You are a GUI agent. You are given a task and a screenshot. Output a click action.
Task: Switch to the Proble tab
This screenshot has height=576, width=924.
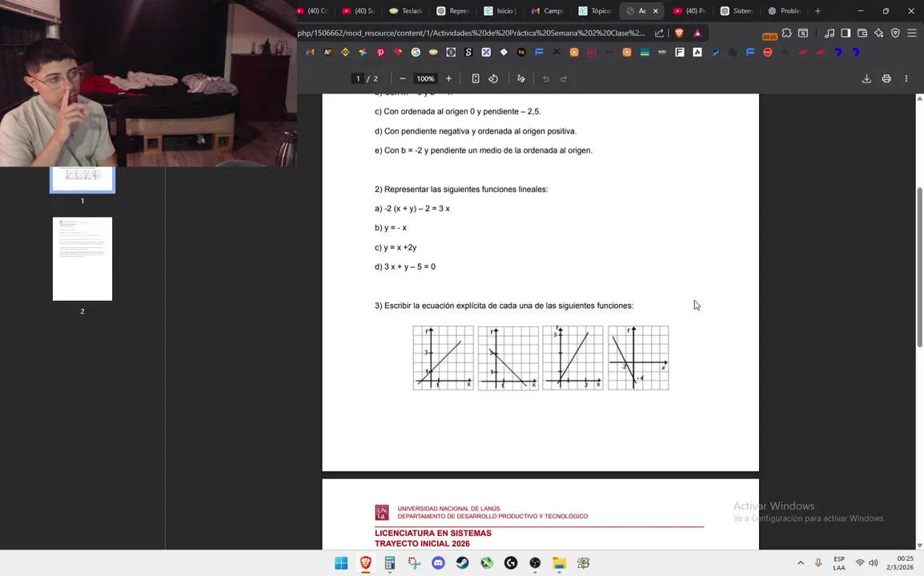coord(785,10)
